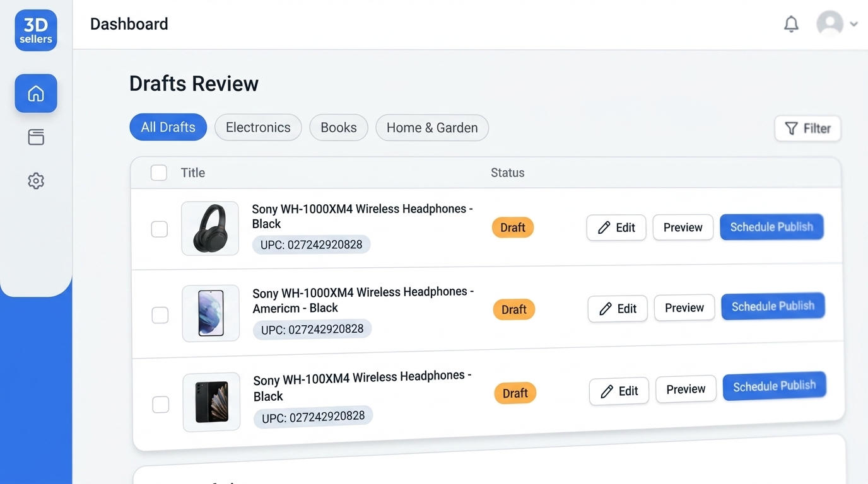Open the settings gear in the sidebar
868x484 pixels.
[36, 181]
